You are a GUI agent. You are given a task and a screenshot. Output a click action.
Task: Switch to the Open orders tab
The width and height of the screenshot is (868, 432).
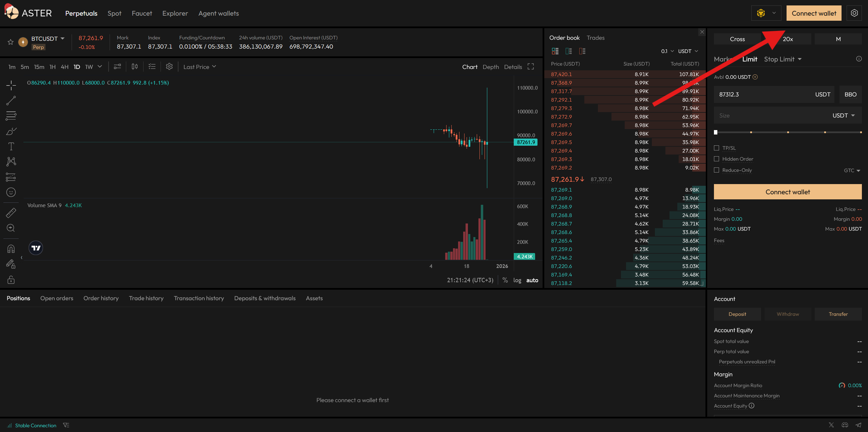57,298
